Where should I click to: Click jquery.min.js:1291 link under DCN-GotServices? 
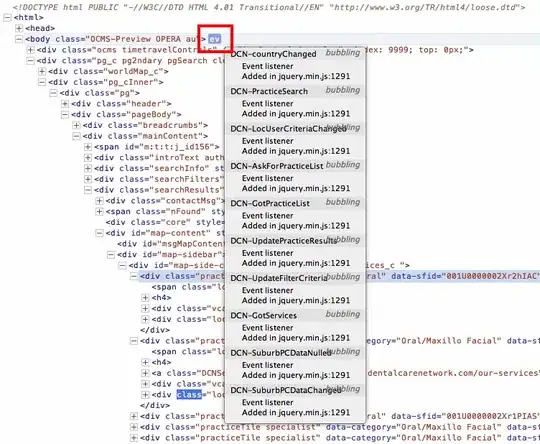tap(314, 338)
